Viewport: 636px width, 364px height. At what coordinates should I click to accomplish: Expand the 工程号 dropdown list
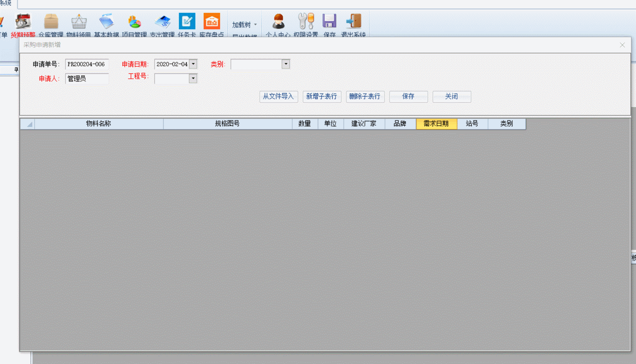[x=193, y=78]
